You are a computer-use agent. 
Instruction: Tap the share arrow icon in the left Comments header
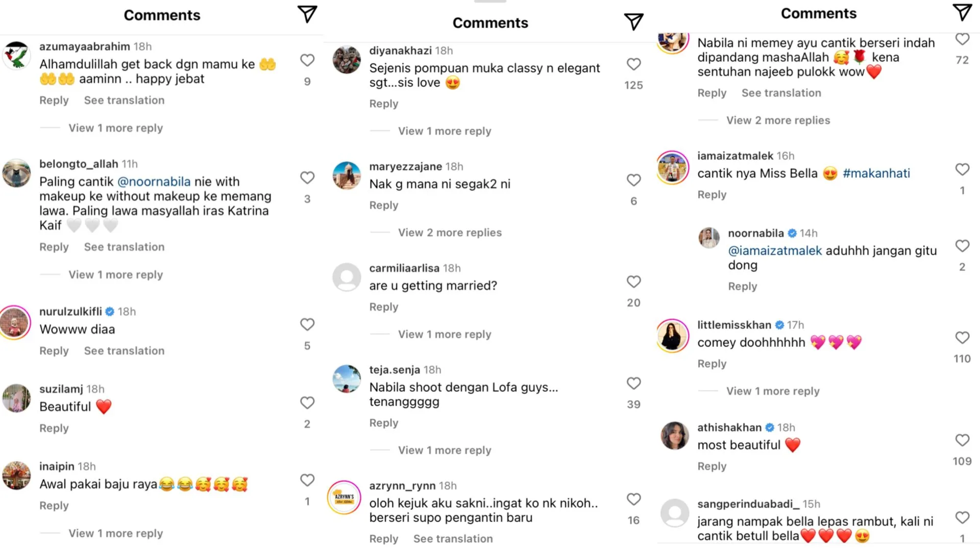tap(307, 14)
